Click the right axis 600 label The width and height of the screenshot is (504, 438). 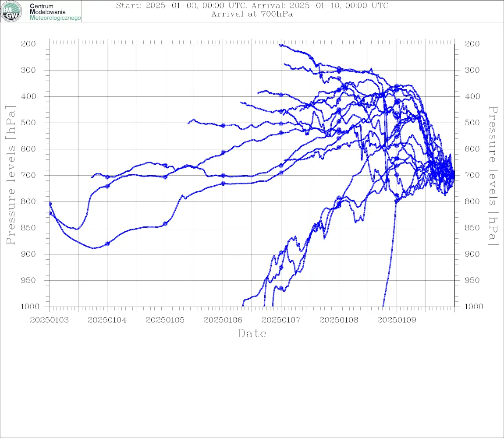472,149
